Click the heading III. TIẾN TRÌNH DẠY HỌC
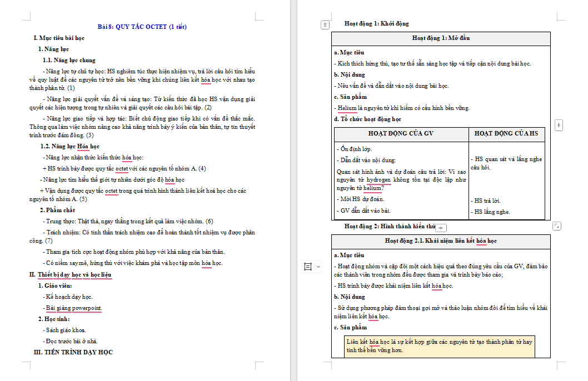The image size is (588, 381). tap(73, 352)
